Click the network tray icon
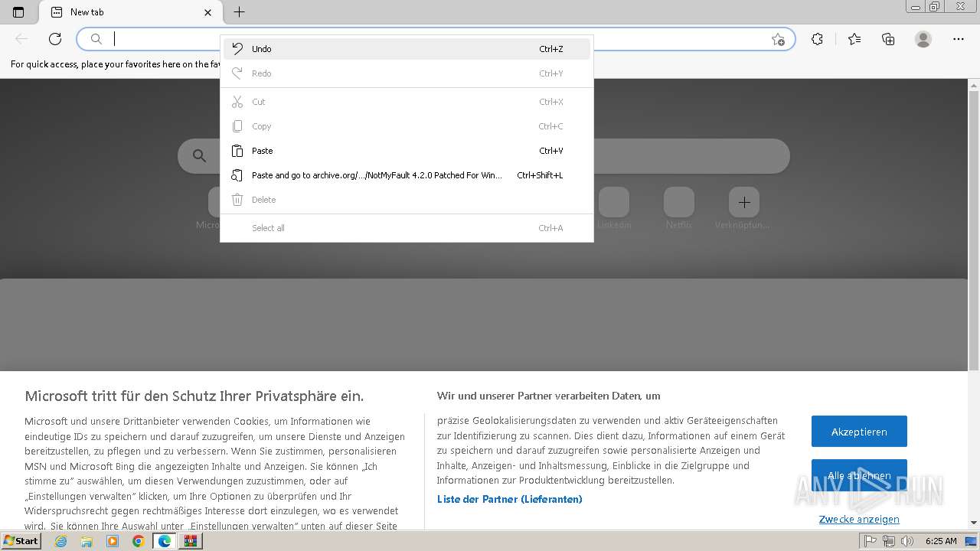980x551 pixels. pos(889,541)
